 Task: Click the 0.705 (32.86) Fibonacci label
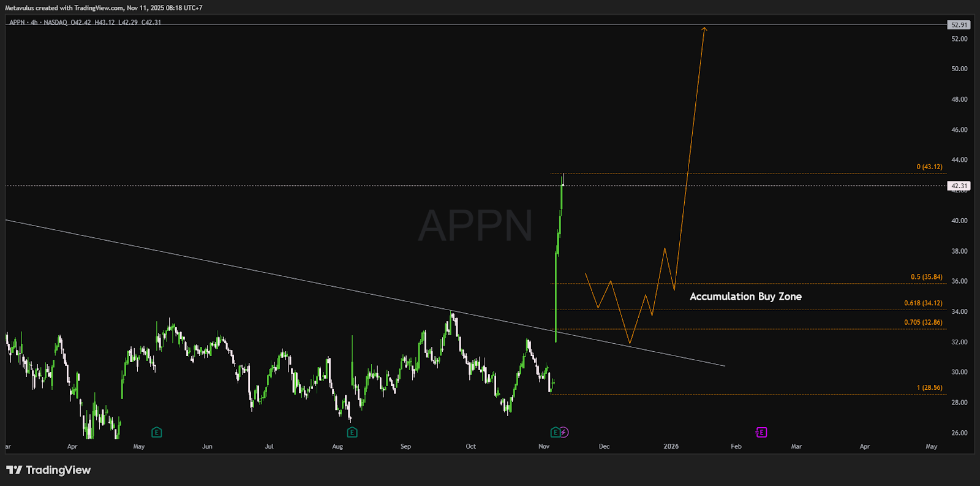coord(923,322)
